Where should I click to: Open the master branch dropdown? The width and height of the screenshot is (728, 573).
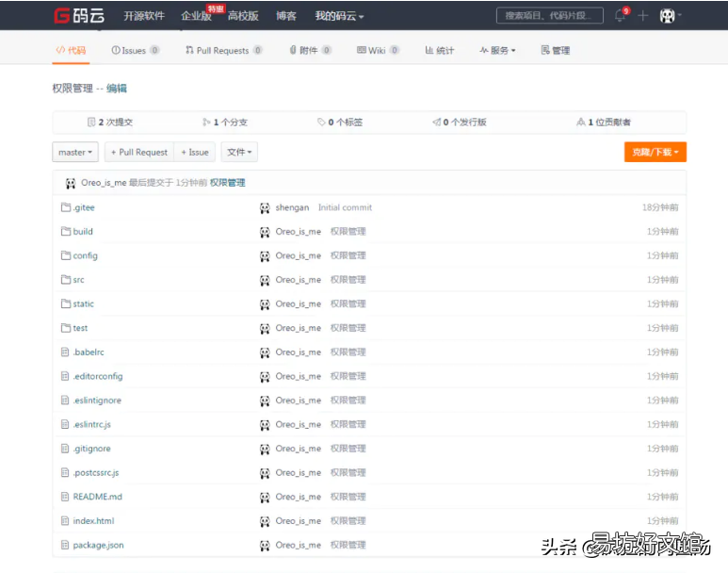click(75, 152)
